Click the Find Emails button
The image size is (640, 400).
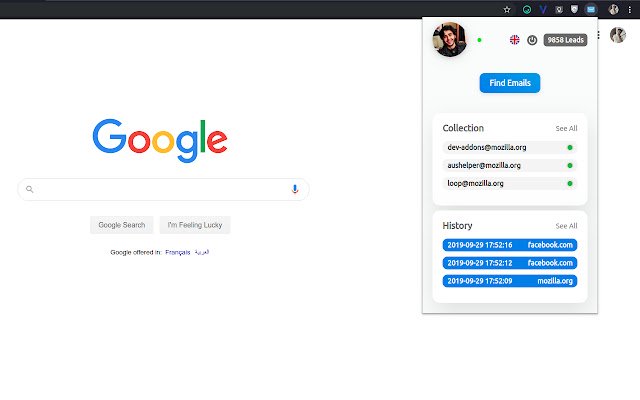[510, 83]
